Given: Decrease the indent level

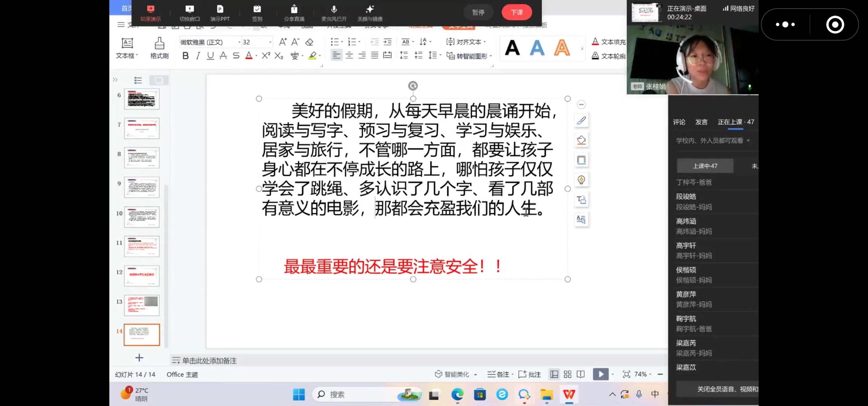Looking at the screenshot, I should 375,42.
